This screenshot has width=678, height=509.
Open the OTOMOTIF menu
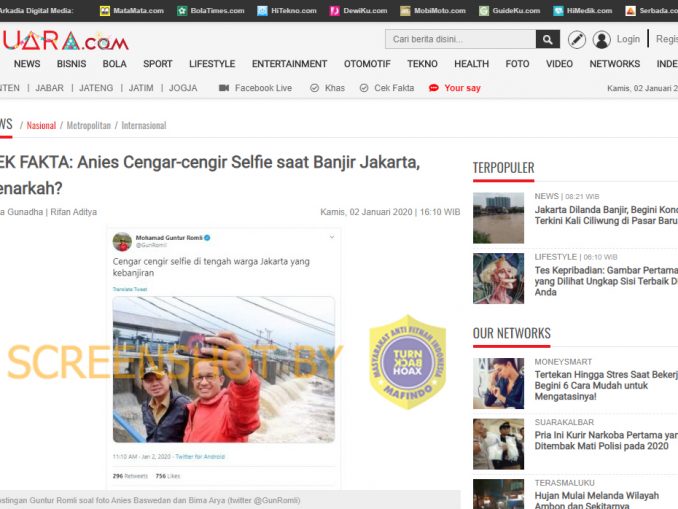[367, 64]
